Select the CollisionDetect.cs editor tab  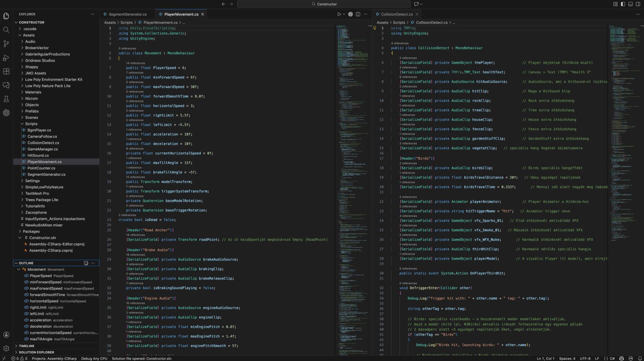pos(397,14)
